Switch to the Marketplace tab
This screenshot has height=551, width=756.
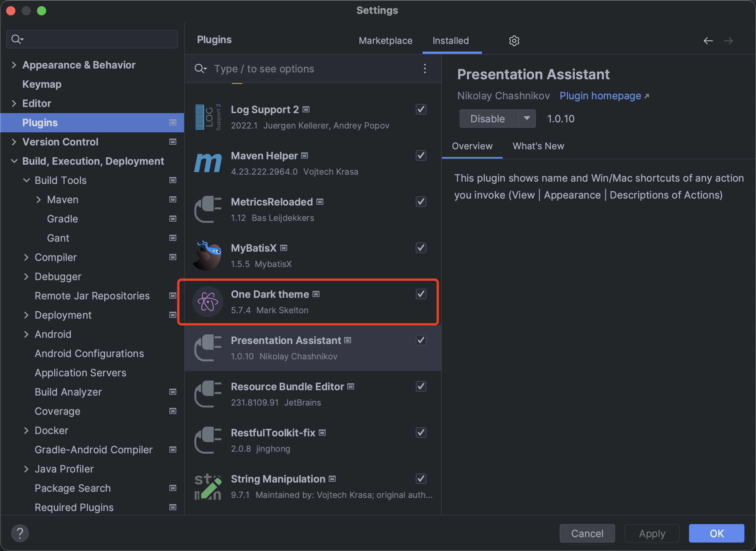[385, 40]
